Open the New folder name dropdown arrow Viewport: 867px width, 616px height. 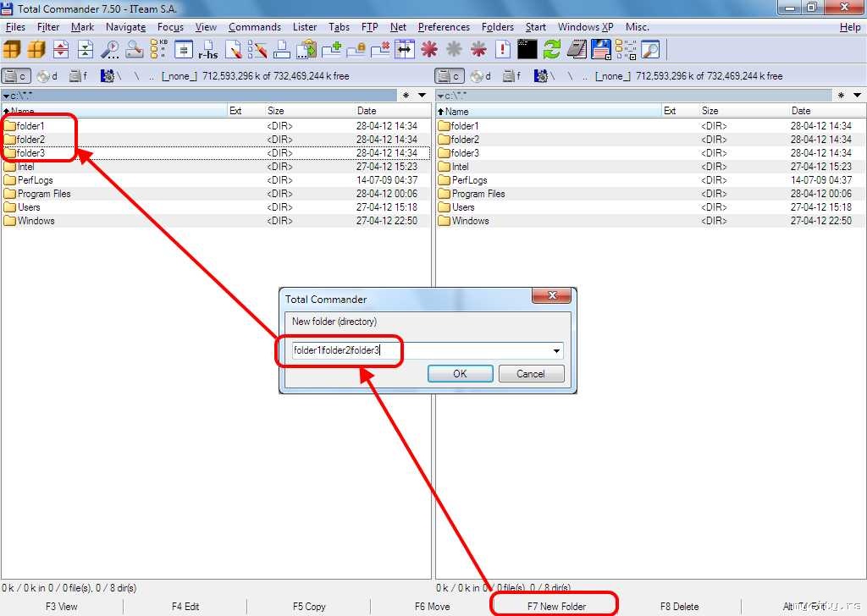click(x=556, y=351)
